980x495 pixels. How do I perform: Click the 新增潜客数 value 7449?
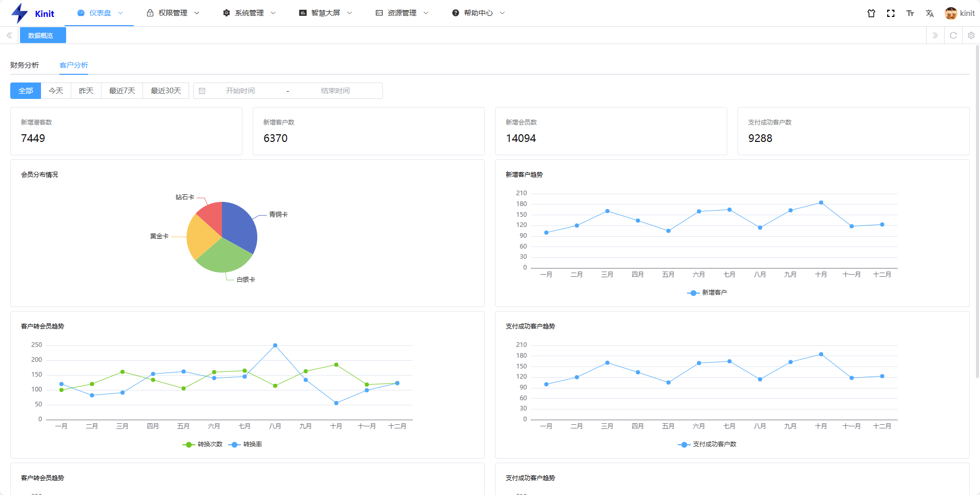(33, 138)
